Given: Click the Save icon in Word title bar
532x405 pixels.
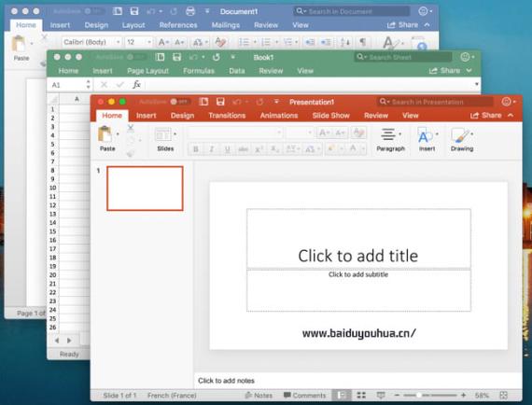Looking at the screenshot, I should [x=134, y=11].
